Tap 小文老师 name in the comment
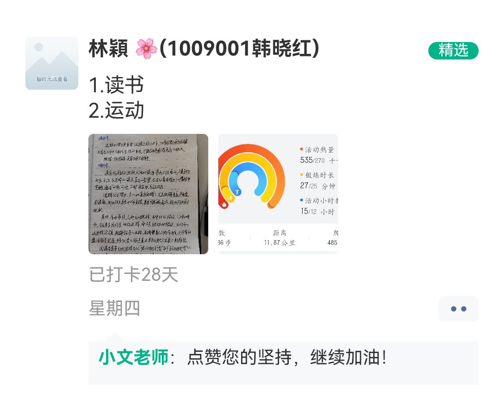The image size is (504, 420). coord(133,357)
